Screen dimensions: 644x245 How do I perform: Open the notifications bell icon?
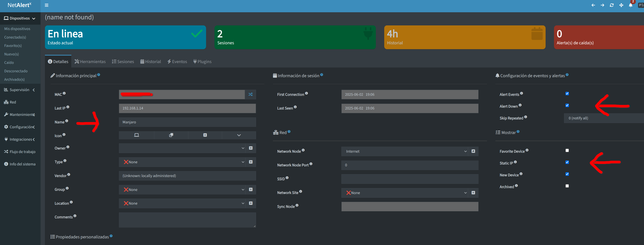[x=630, y=5]
